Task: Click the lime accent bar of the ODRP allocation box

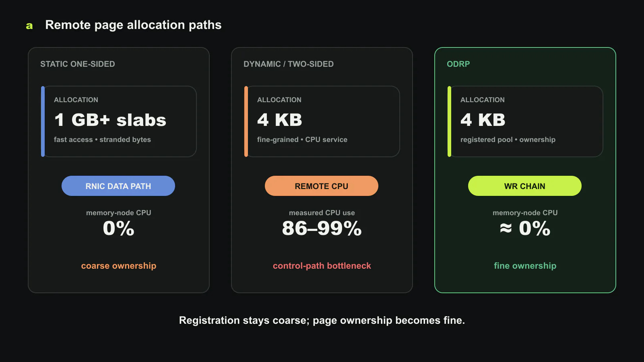Action: tap(449, 121)
